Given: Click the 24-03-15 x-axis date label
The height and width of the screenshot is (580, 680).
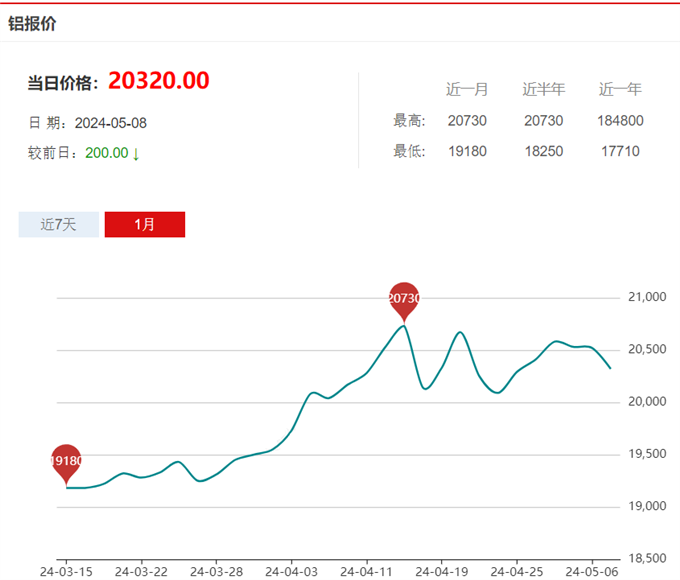Looking at the screenshot, I should coord(65,572).
